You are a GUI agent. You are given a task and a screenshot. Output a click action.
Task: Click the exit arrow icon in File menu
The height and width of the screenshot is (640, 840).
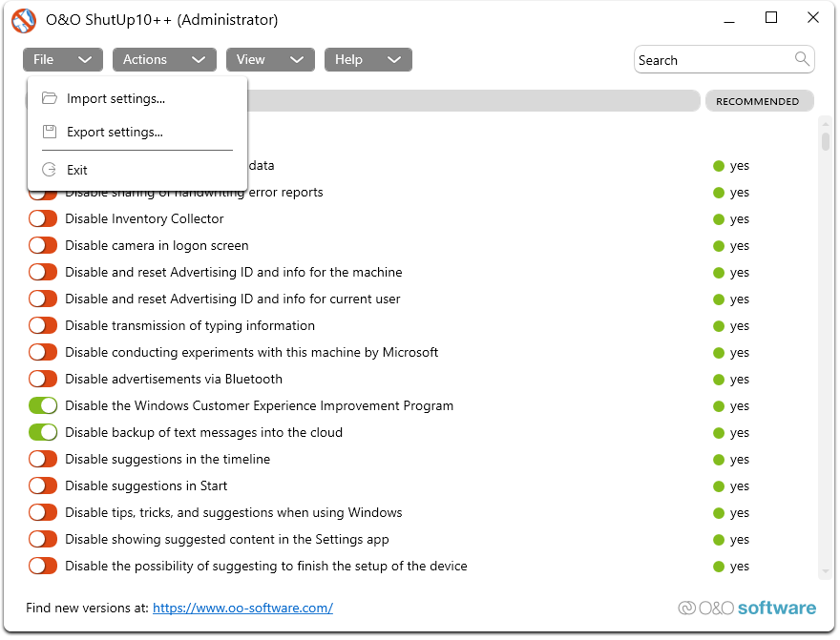pos(50,170)
